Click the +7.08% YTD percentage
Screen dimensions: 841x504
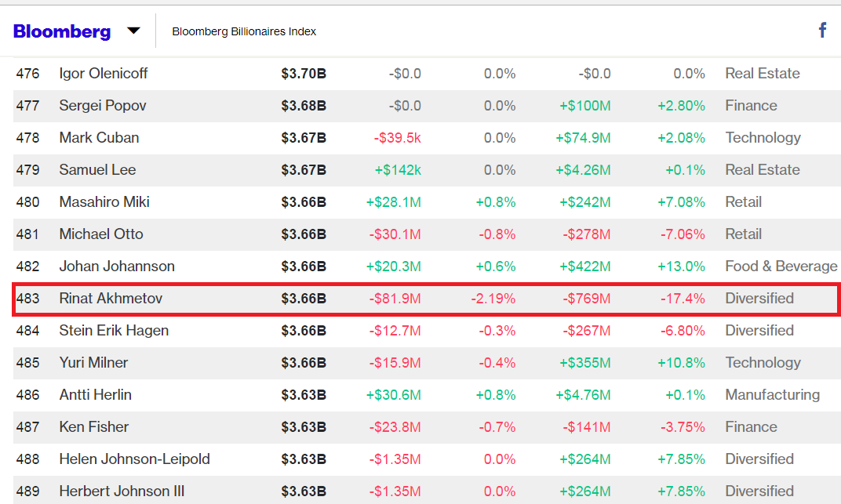click(x=681, y=202)
